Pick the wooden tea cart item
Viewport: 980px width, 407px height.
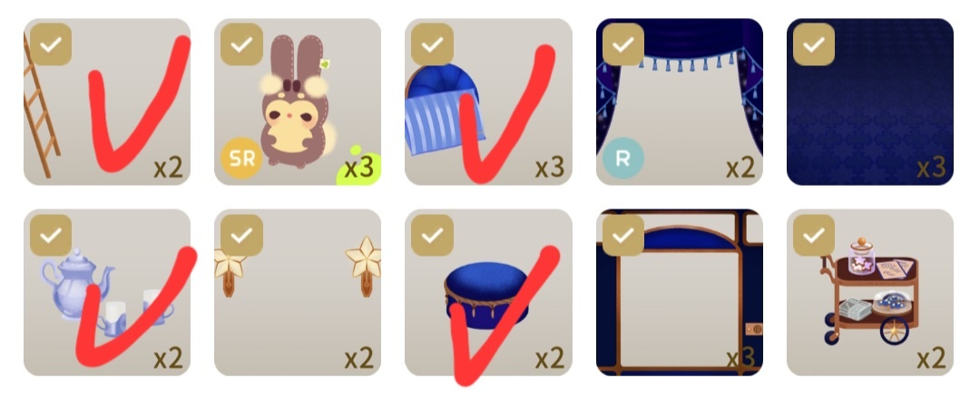[x=870, y=292]
